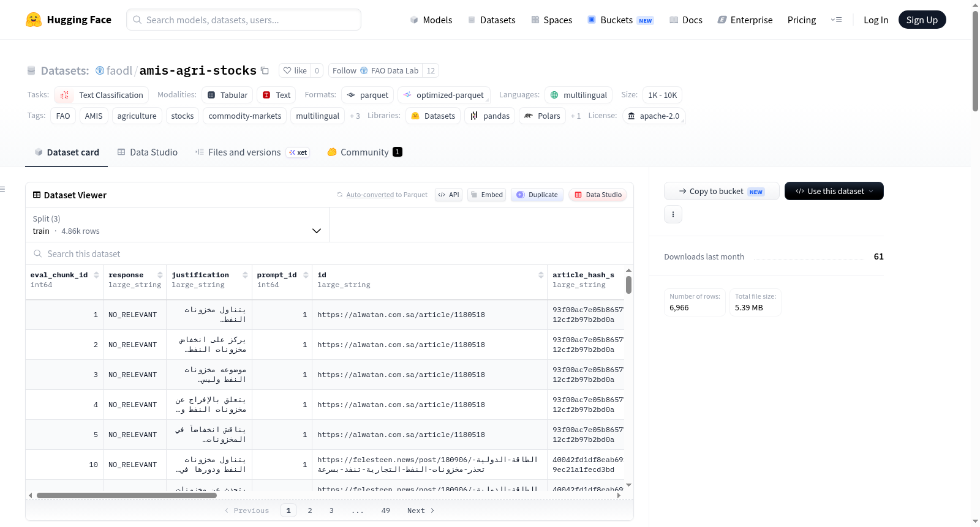Sort by the prompt_id column
The height and width of the screenshot is (527, 980).
click(306, 275)
